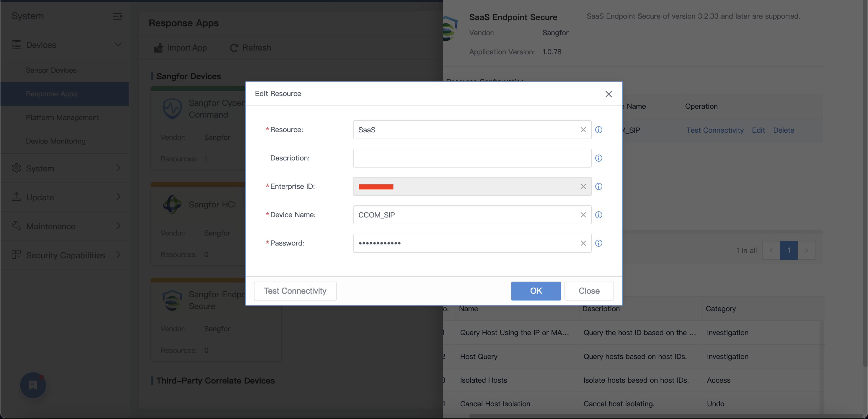
Task: Select 'Host Query' action row
Action: coord(632,357)
